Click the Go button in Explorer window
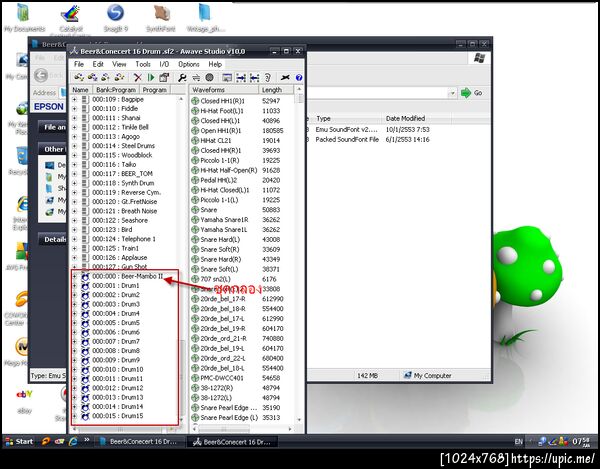The image size is (600, 469). tap(471, 93)
